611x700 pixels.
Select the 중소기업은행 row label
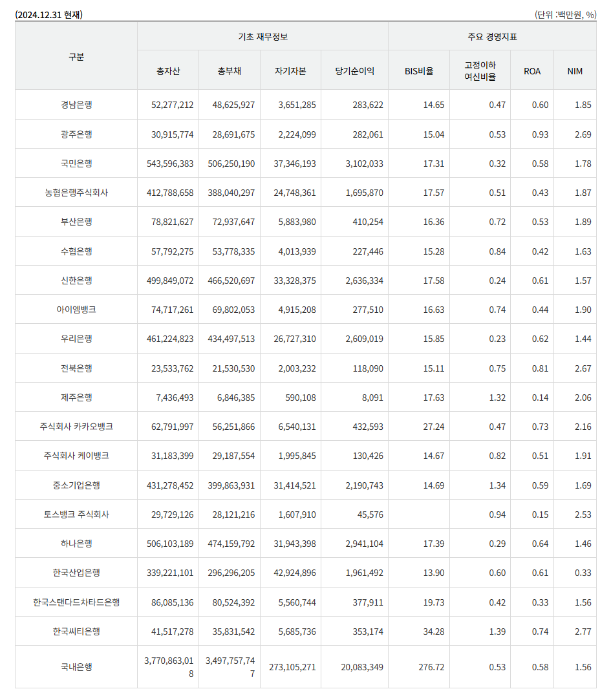[x=76, y=485]
